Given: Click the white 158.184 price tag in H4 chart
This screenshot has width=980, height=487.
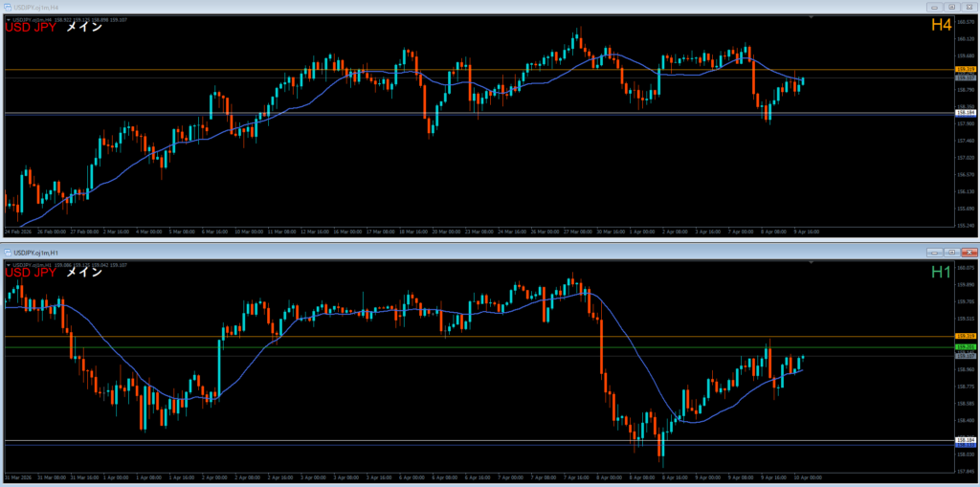Looking at the screenshot, I should pos(966,112).
